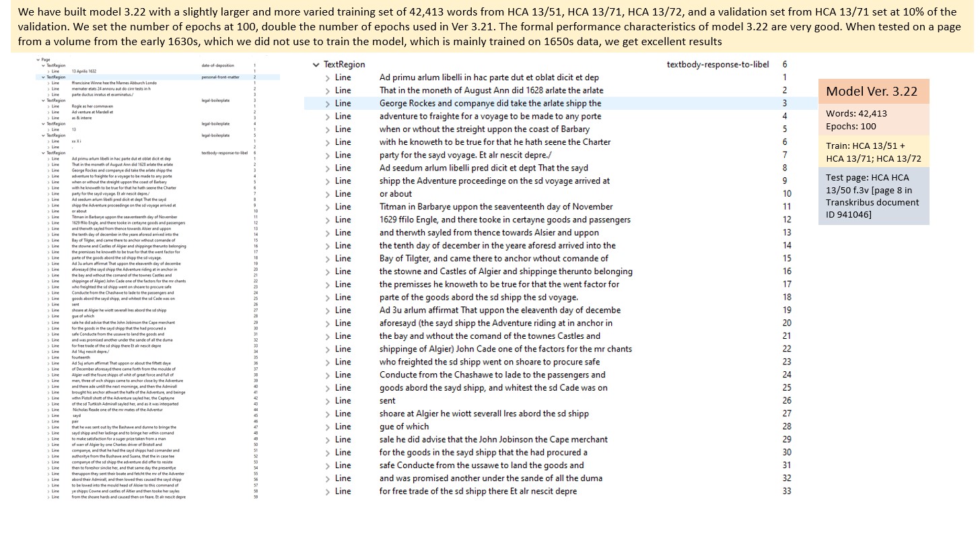Expand the Line 'George Rockes and companye' row

328,104
